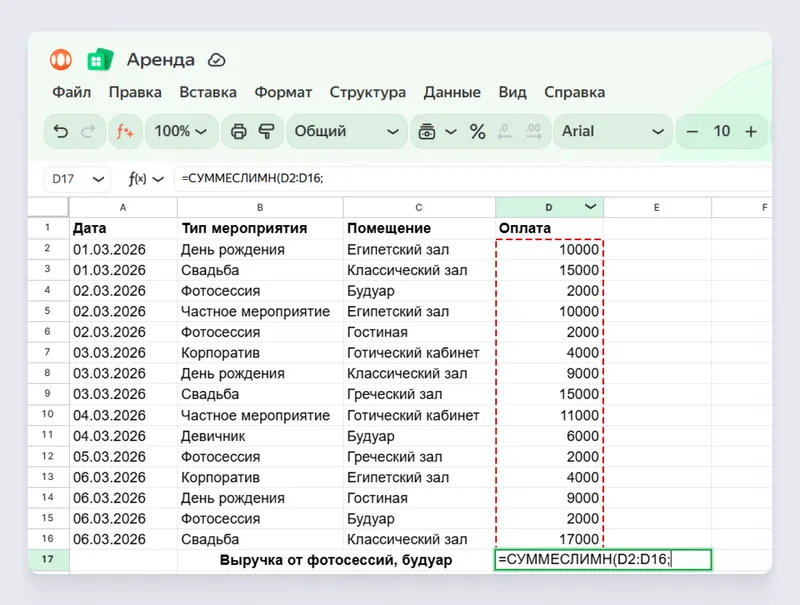Click cell with date 05.03.2026

123,457
